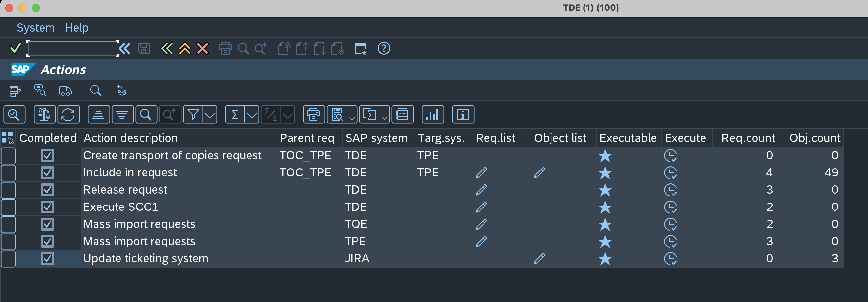The width and height of the screenshot is (868, 302).
Task: Click the Create New Session window icon
Action: tap(360, 48)
